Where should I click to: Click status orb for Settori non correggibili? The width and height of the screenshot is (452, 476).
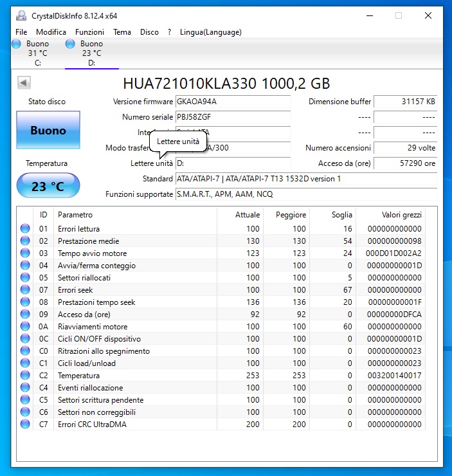(25, 412)
